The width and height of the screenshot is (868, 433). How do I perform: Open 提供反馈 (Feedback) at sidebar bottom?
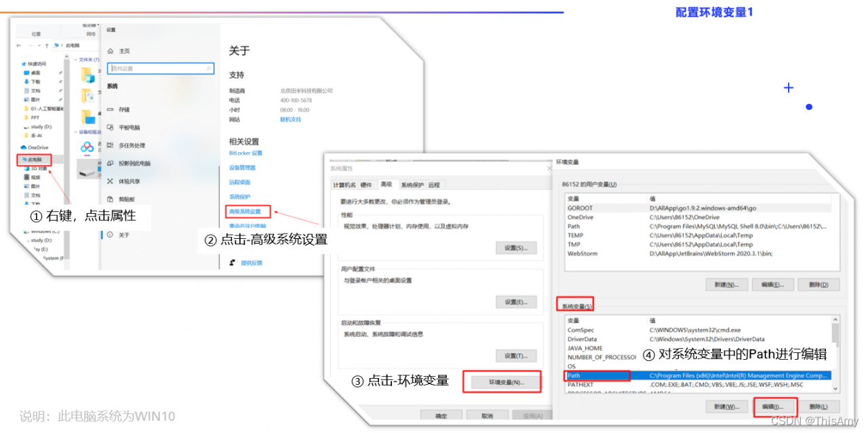tap(252, 263)
